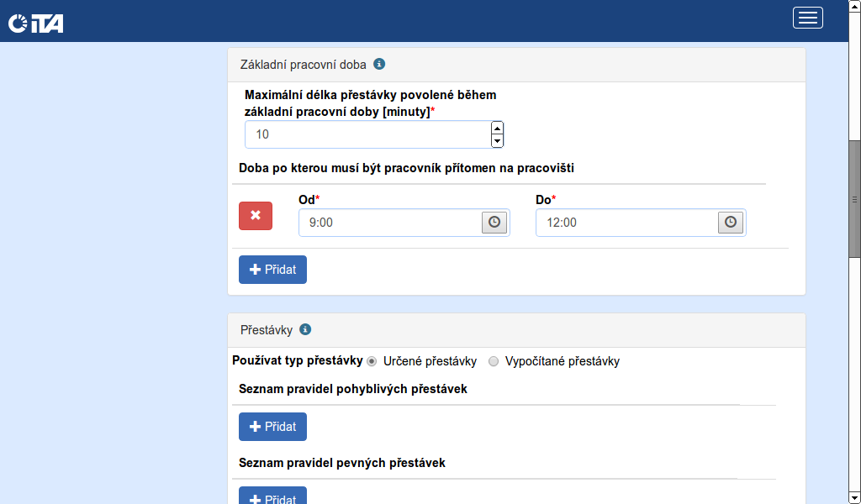This screenshot has height=504, width=861.
Task: Decrease maximum break length value
Action: (x=497, y=140)
